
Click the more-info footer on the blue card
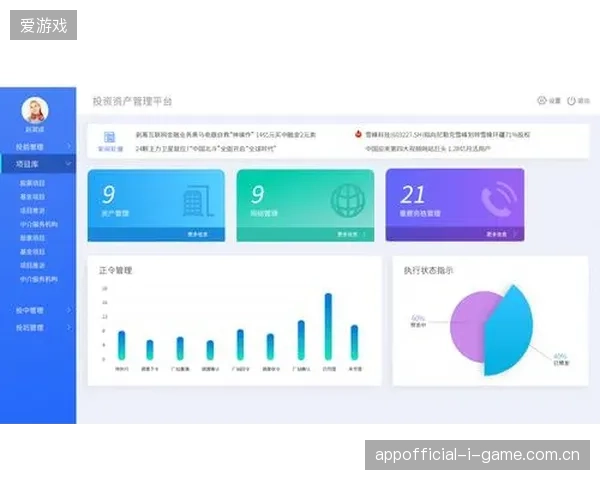click(x=156, y=234)
